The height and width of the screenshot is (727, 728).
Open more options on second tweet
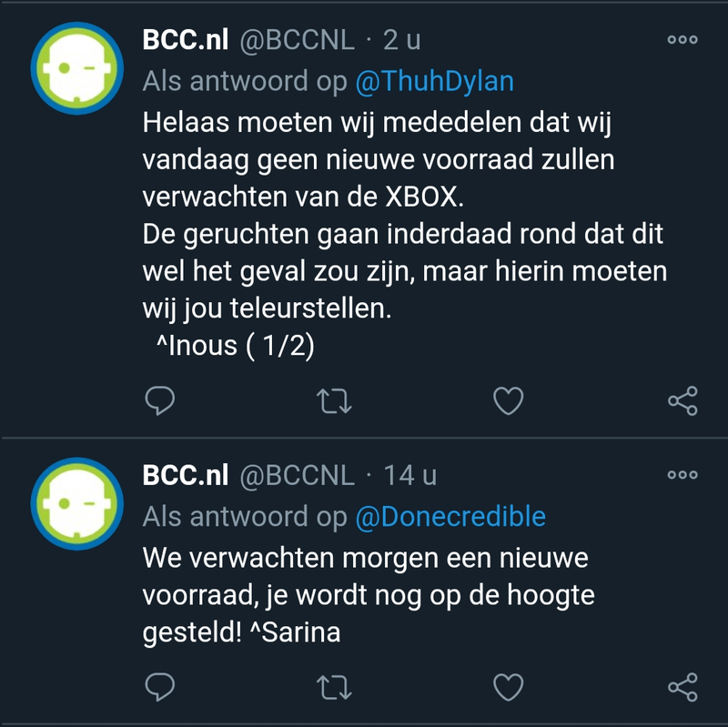pyautogui.click(x=682, y=474)
